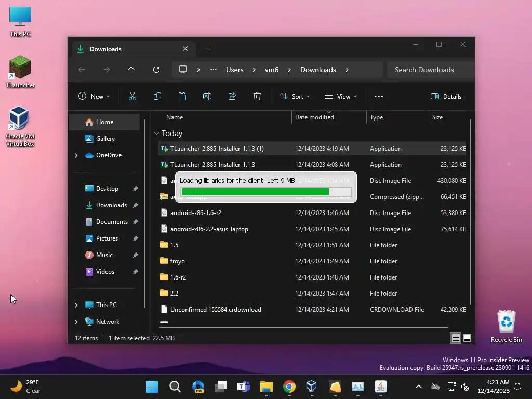Open Microsoft Teams in taskbar

(244, 387)
